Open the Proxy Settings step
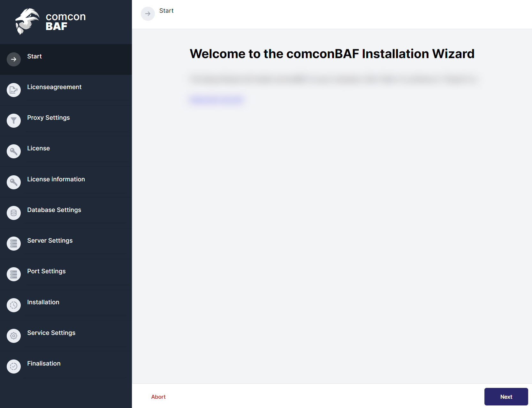The image size is (532, 408). tap(49, 117)
